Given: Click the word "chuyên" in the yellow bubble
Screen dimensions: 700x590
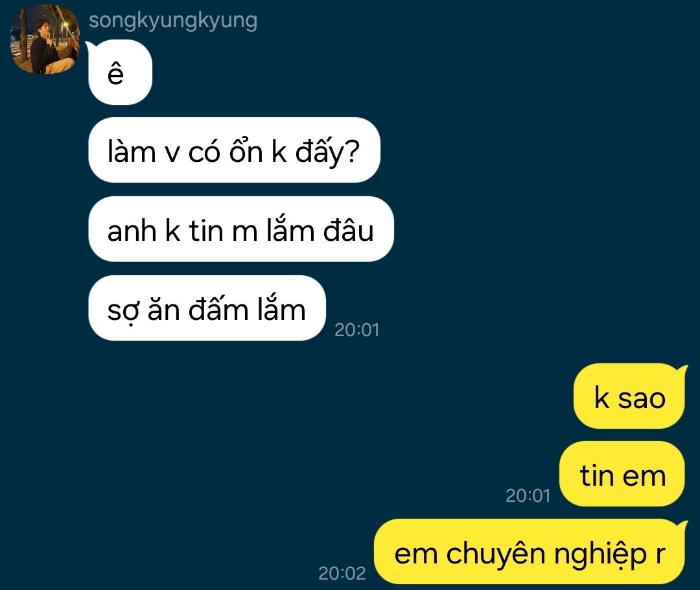Looking at the screenshot, I should coord(496,554).
